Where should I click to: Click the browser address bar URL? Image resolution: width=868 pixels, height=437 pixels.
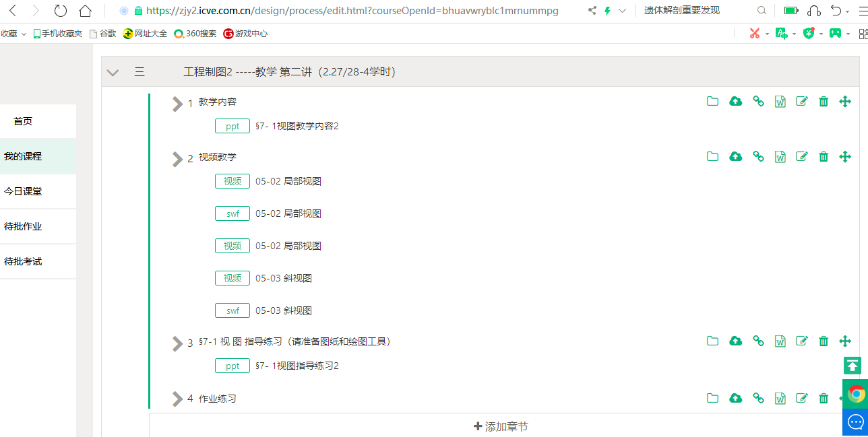point(350,11)
